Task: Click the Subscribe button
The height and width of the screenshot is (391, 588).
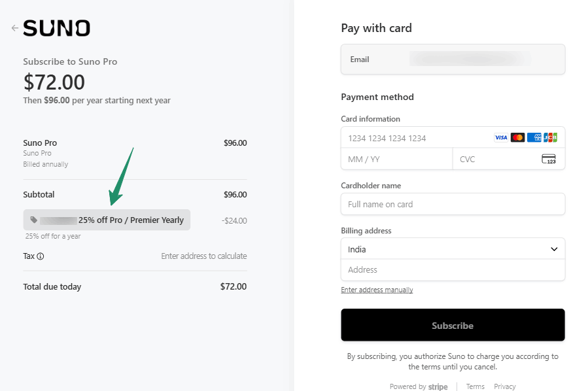Action: 453,325
